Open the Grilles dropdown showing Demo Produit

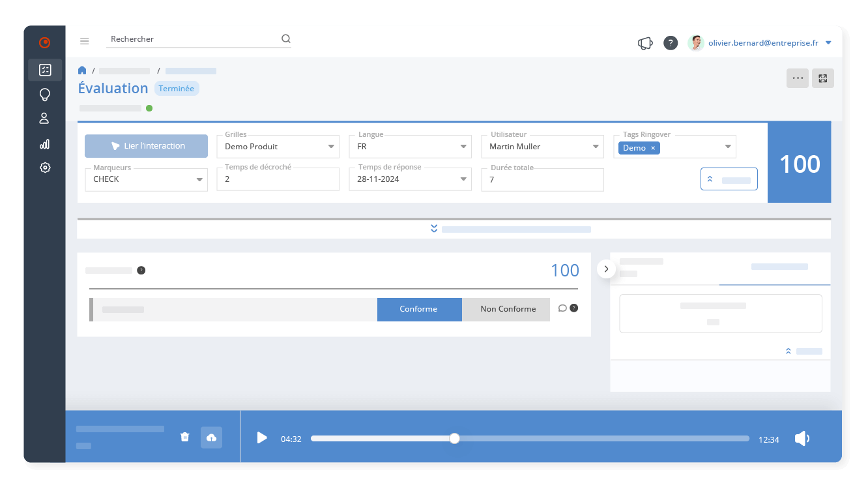(278, 147)
